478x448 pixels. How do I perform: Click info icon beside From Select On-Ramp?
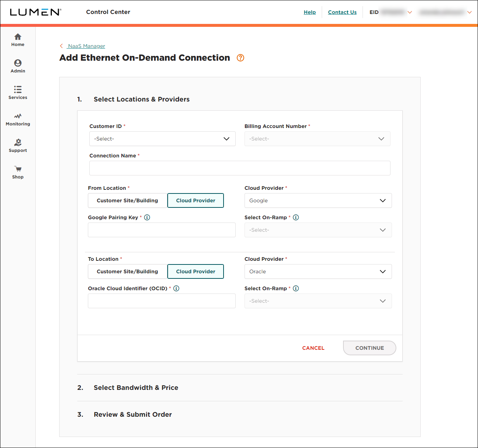296,217
